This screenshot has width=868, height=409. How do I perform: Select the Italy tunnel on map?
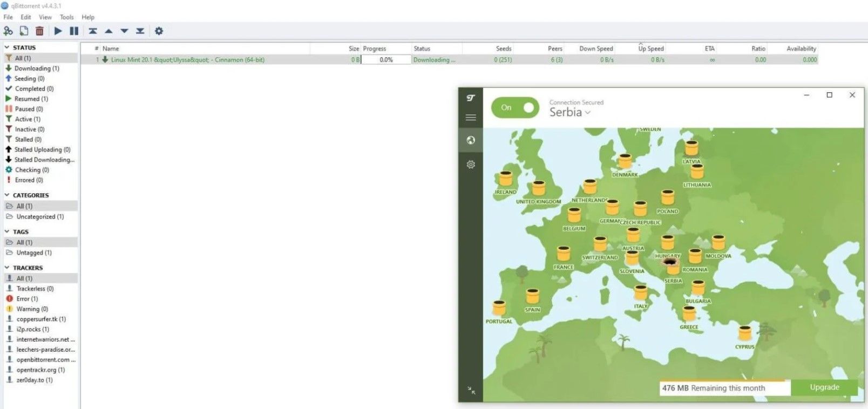(641, 293)
